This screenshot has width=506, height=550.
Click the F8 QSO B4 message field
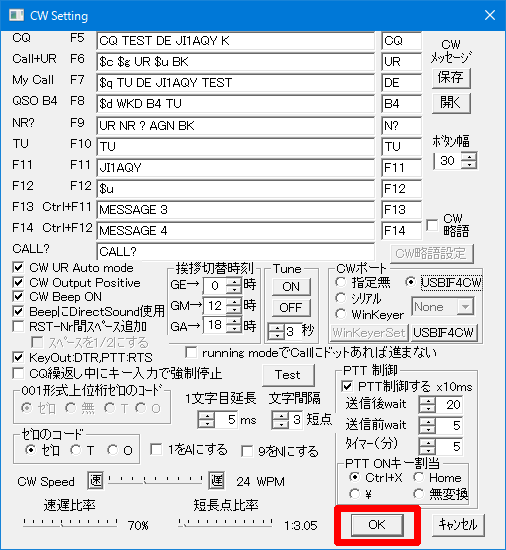(235, 104)
